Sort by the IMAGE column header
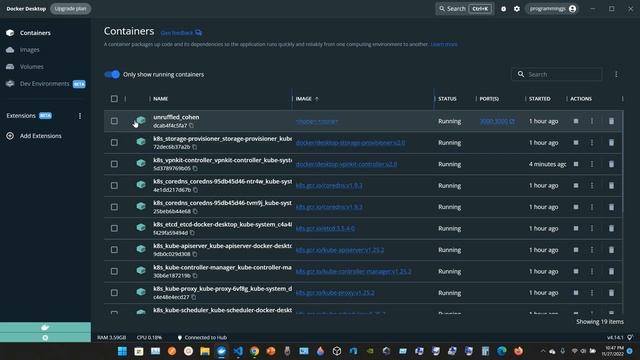The width and height of the screenshot is (640, 360). pyautogui.click(x=304, y=99)
